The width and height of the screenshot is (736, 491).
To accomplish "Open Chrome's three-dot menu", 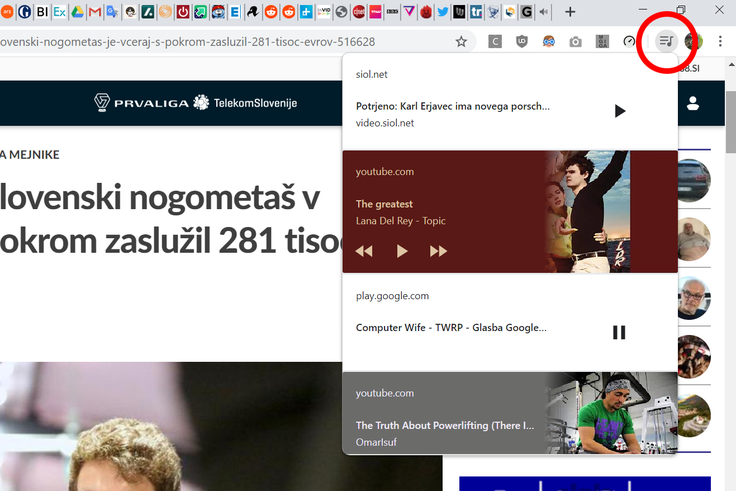I will (x=720, y=41).
